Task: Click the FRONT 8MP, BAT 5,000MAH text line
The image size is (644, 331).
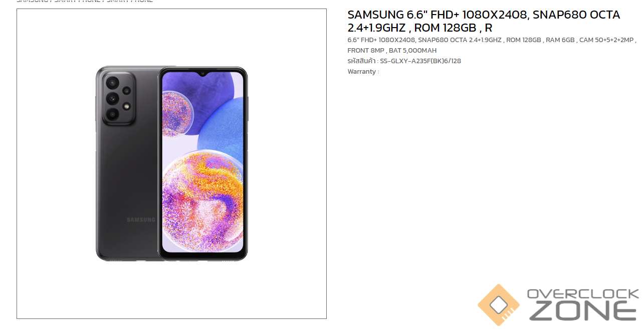Action: click(x=392, y=50)
